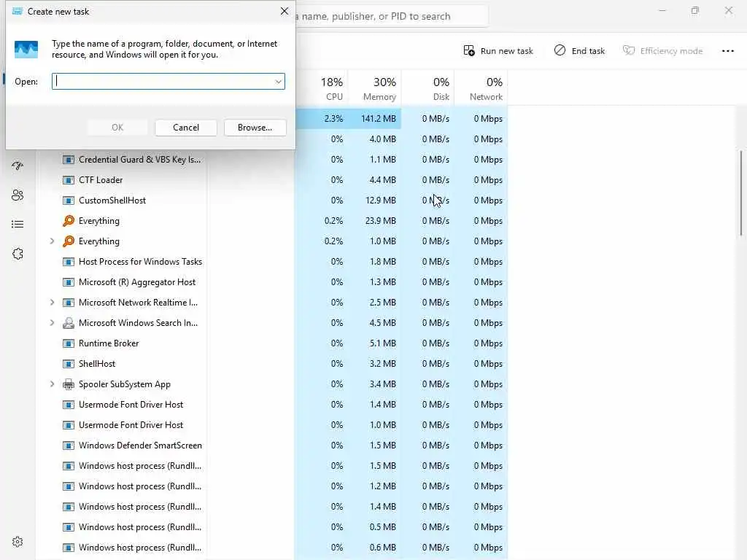This screenshot has height=560, width=747.
Task: Click the OK button in Create new task
Action: point(117,128)
